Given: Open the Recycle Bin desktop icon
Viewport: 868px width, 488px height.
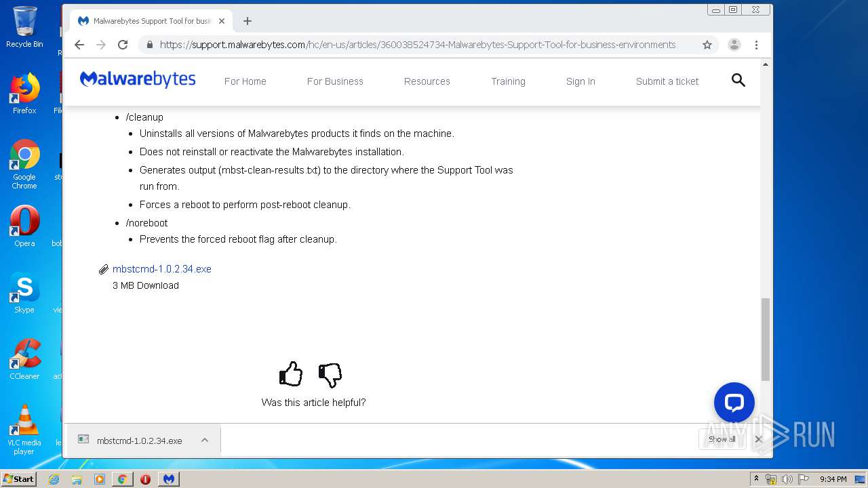Looking at the screenshot, I should point(24,27).
